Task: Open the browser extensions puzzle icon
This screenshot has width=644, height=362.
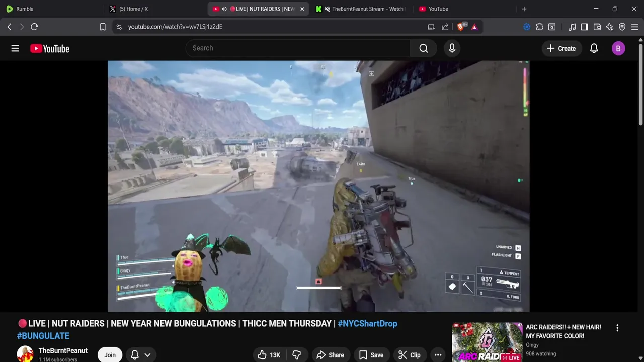Action: click(539, 27)
